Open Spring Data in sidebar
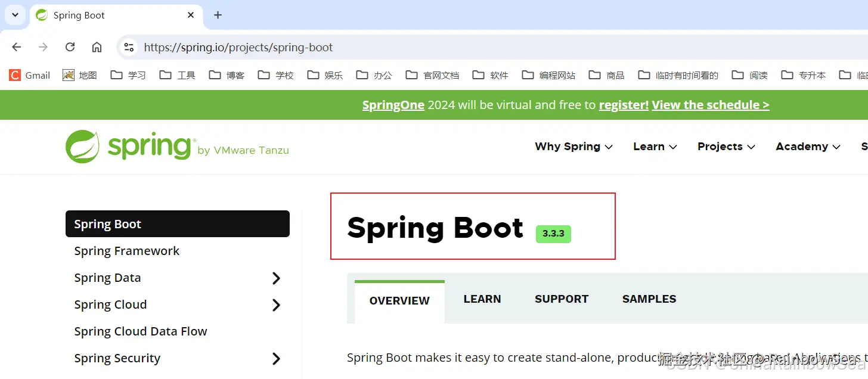Image resolution: width=868 pixels, height=379 pixels. pos(107,278)
